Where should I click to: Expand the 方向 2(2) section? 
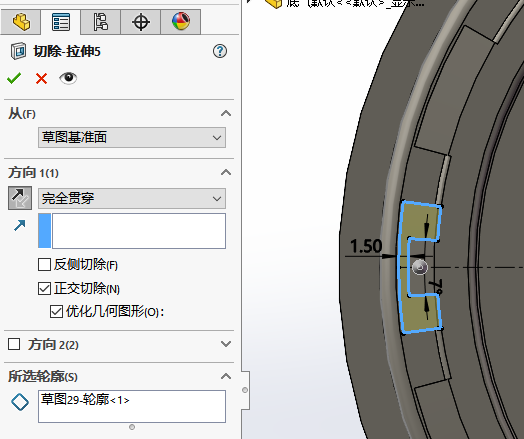pyautogui.click(x=226, y=344)
